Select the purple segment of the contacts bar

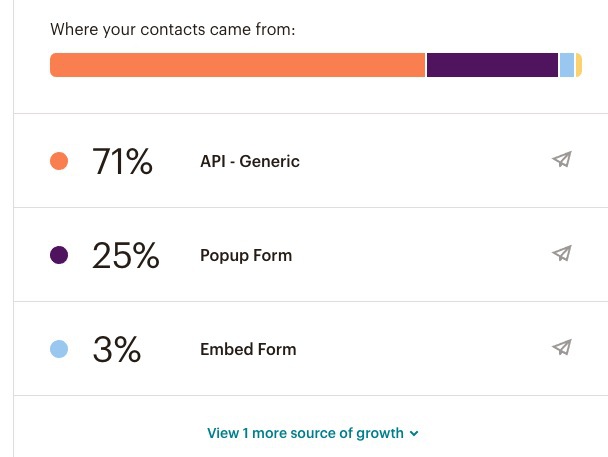pos(492,65)
